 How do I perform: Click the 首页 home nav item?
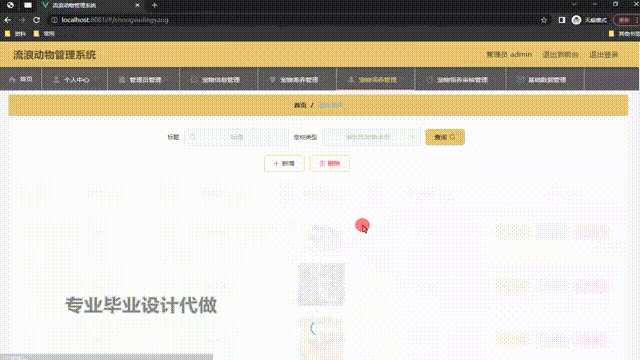pyautogui.click(x=21, y=79)
